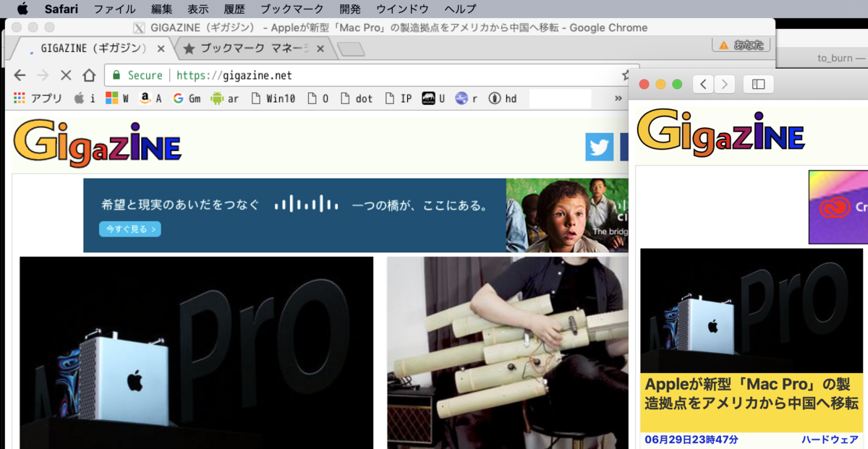Open the ウインドウ menu
Screen dimensions: 868x449
pyautogui.click(x=402, y=9)
